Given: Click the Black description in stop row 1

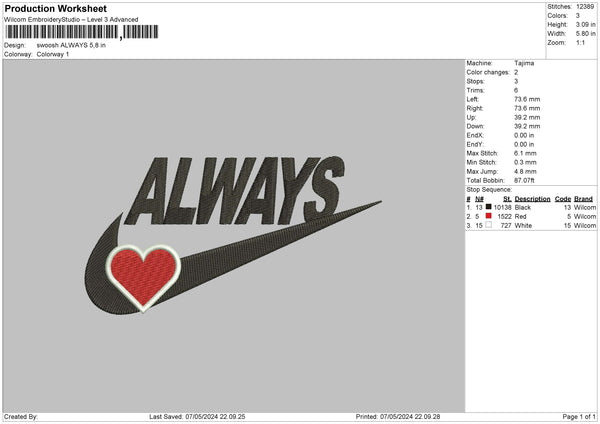Looking at the screenshot, I should tap(523, 207).
